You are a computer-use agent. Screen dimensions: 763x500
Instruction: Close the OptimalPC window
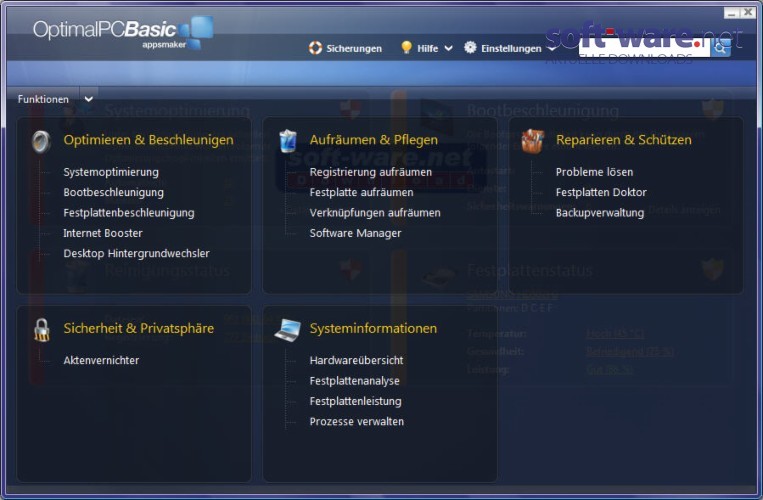click(748, 13)
